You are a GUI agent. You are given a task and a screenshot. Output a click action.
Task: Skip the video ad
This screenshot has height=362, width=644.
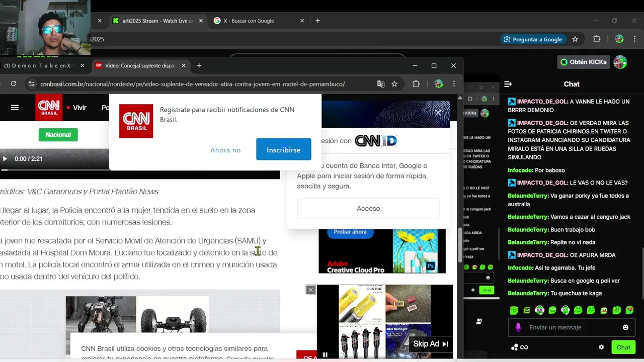[x=431, y=344]
